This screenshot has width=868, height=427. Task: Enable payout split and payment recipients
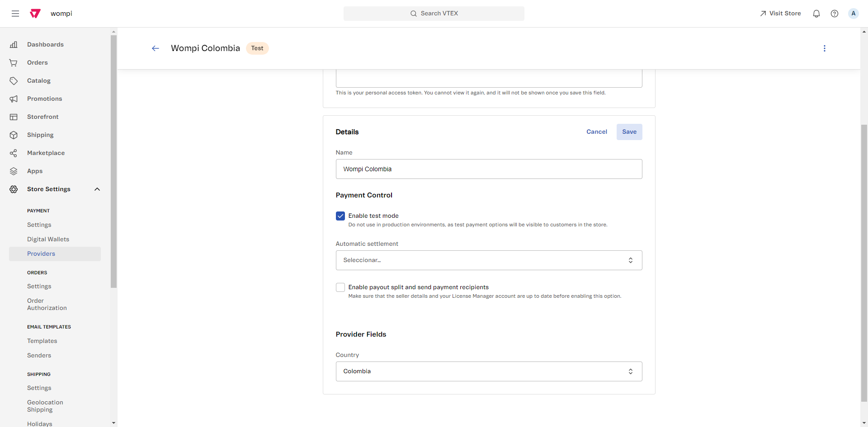(340, 287)
